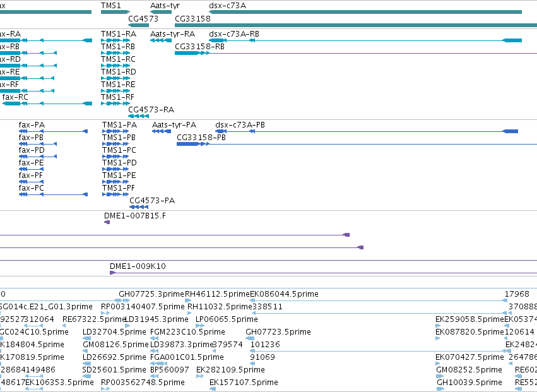
Task: Open EST FGA001C01.5prime
Action: pos(187,357)
